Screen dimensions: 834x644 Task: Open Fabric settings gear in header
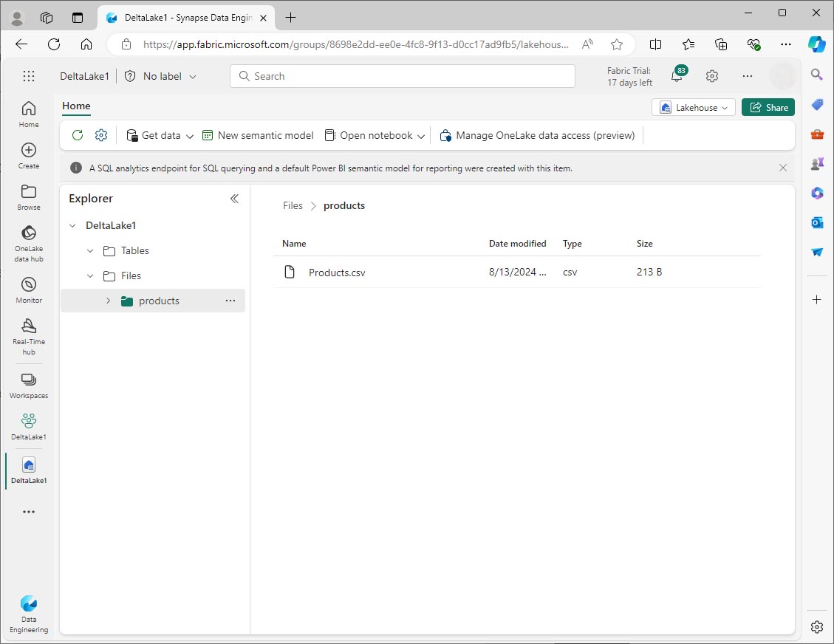[x=711, y=76]
